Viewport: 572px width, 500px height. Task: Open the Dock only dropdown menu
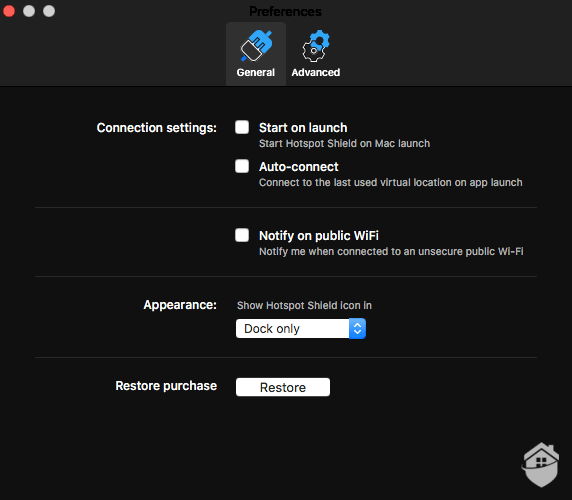coord(301,329)
